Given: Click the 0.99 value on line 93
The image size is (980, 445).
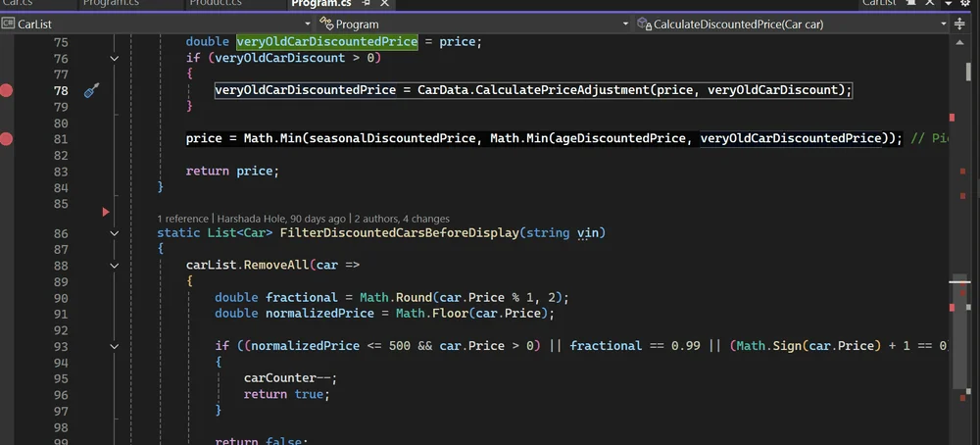Looking at the screenshot, I should (686, 346).
